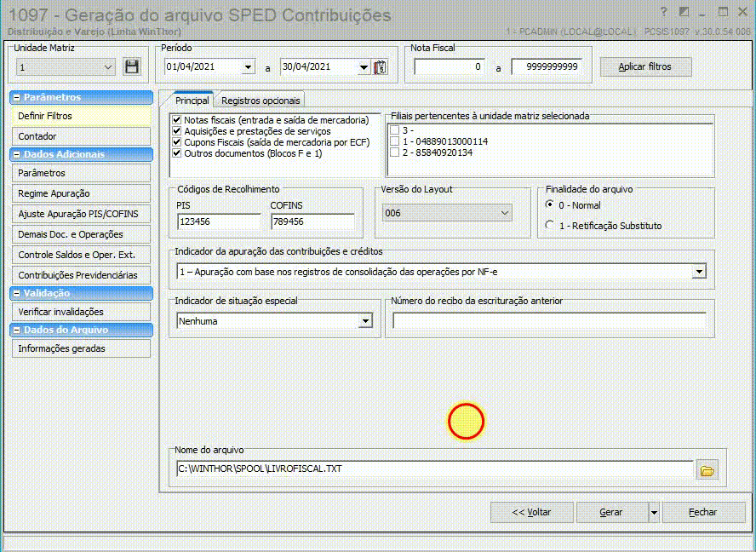Collapse the Validação section
This screenshot has width=756, height=552.
16,293
